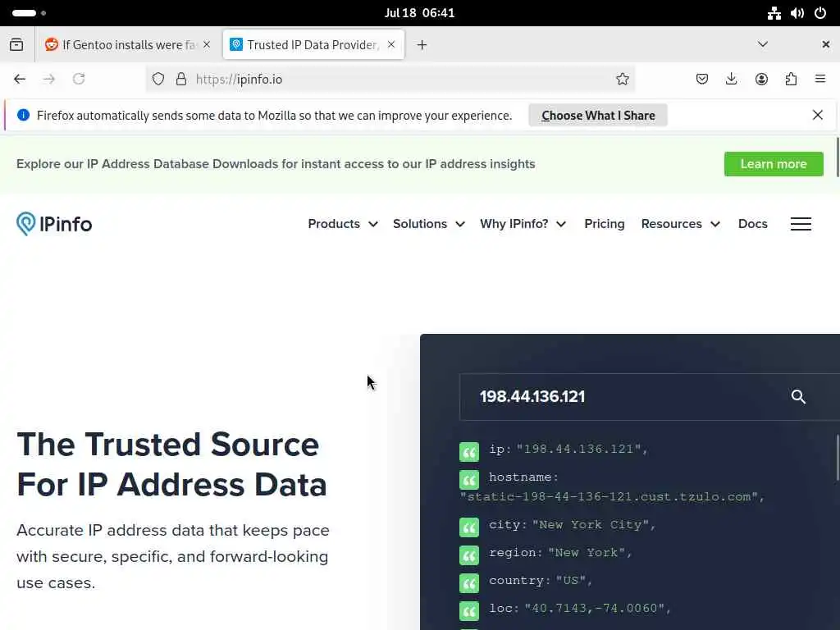Viewport: 840px width, 630px height.
Task: Close the Trusted IP Data Provider tab
Action: [391, 44]
